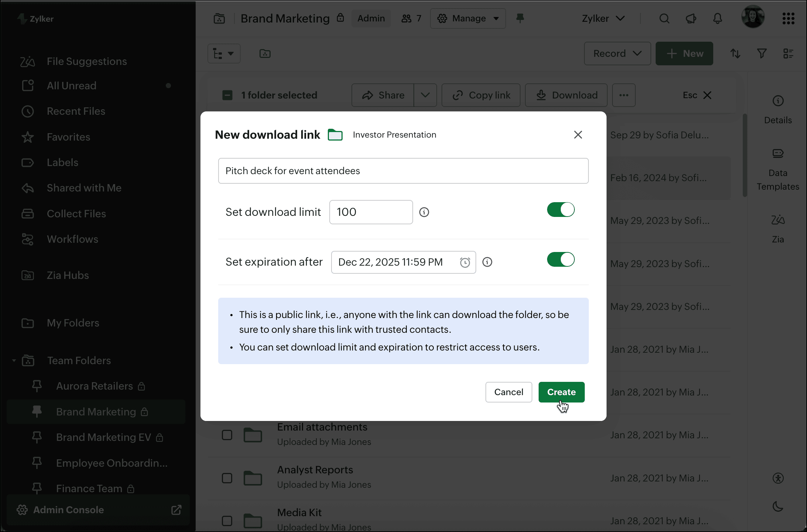Open Recent Files in sidebar
Image resolution: width=807 pixels, height=532 pixels.
(76, 111)
